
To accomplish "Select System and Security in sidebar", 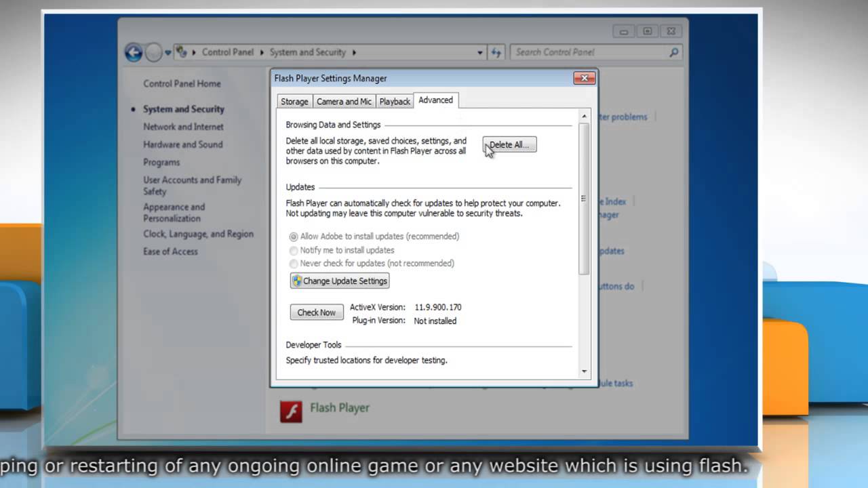I will [x=183, y=109].
